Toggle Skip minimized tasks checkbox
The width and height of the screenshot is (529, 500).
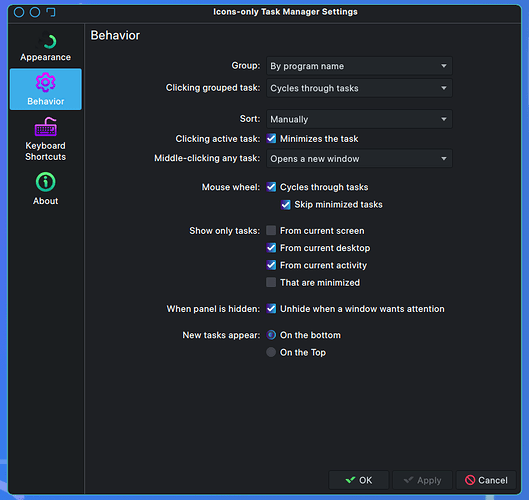coord(285,204)
